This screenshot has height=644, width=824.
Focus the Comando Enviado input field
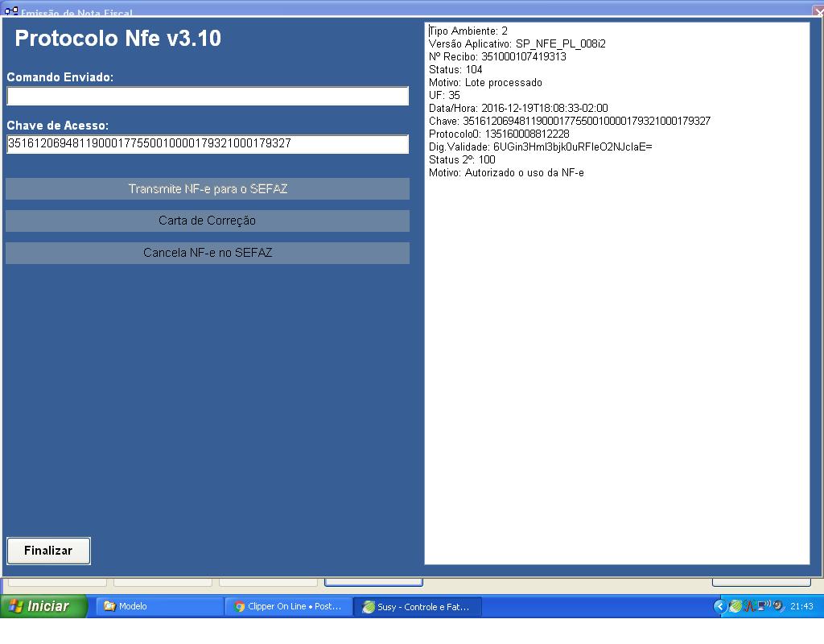pos(208,97)
